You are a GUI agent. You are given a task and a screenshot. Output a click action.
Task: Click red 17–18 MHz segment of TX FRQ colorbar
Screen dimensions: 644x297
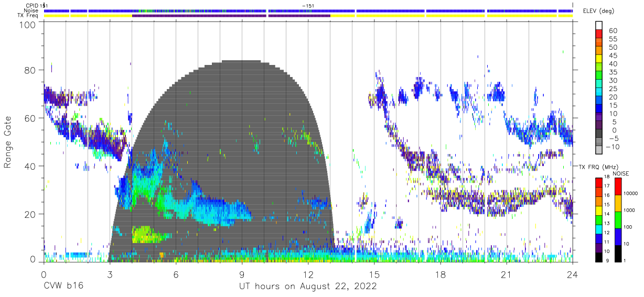(x=599, y=182)
